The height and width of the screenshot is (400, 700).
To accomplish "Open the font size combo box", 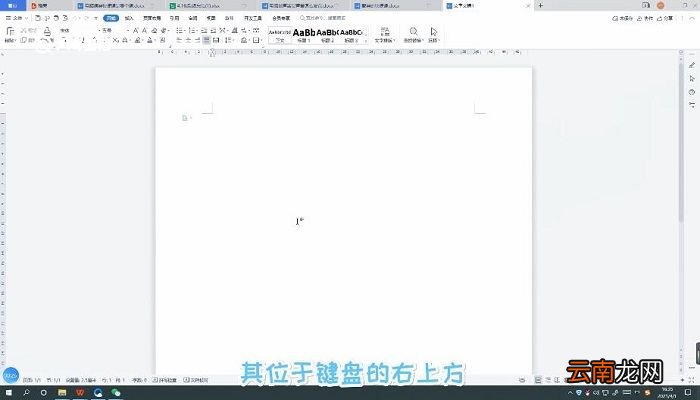I will [115, 30].
